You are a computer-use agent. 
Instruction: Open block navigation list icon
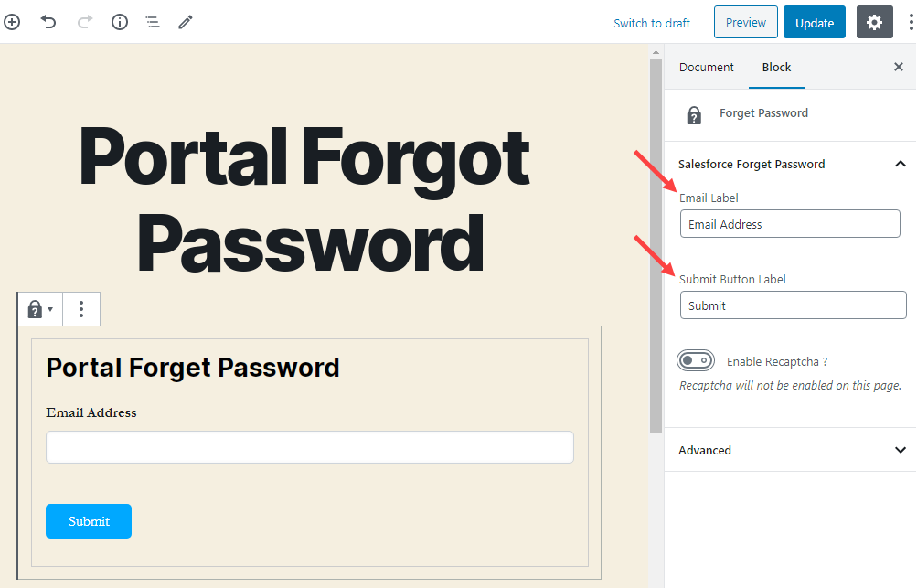(153, 22)
